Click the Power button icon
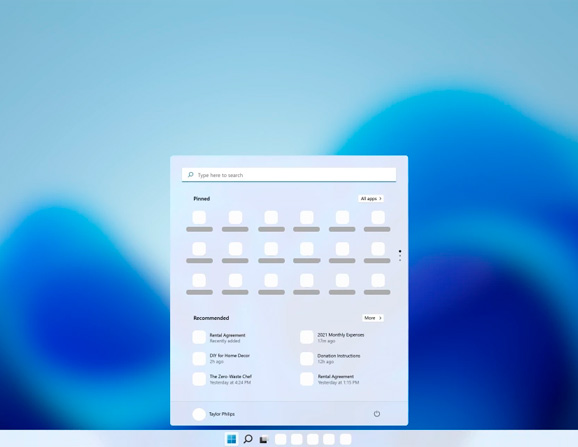578x447 pixels. 377,414
